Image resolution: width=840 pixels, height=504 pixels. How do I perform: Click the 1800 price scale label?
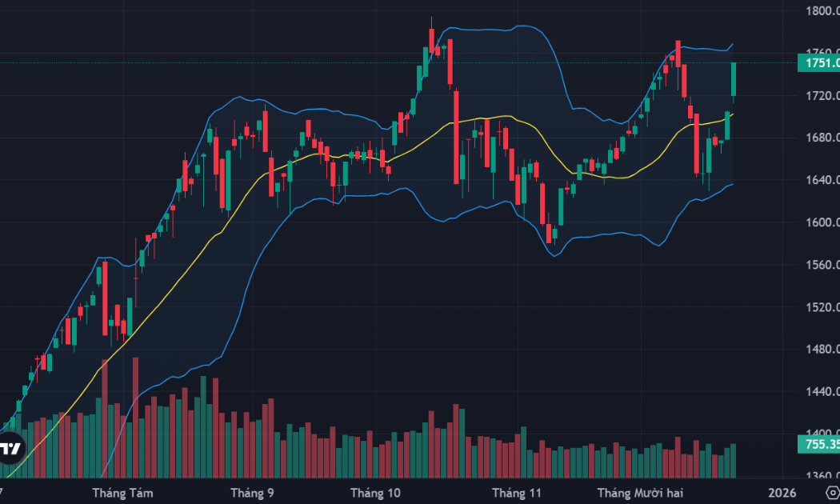822,11
